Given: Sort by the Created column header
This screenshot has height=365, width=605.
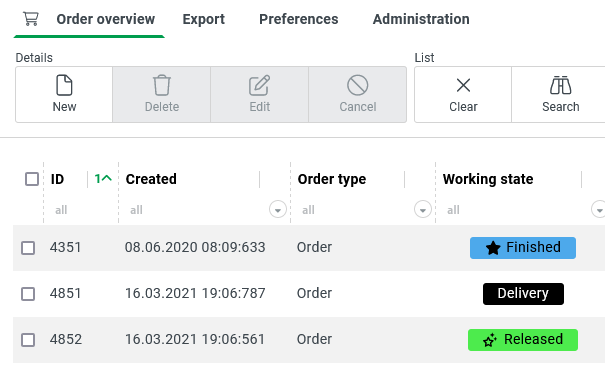Looking at the screenshot, I should (151, 179).
